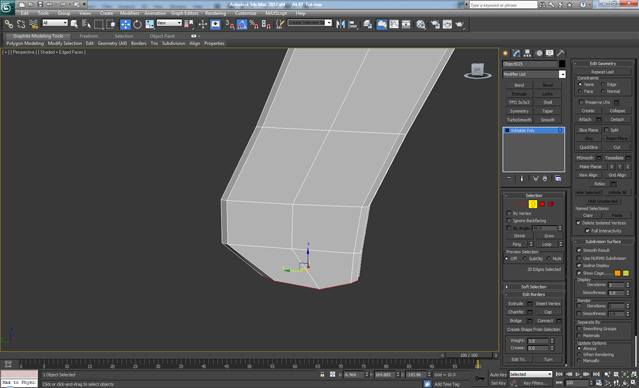The height and width of the screenshot is (388, 639).
Task: Collapse the Selection rollout header
Action: tap(534, 196)
